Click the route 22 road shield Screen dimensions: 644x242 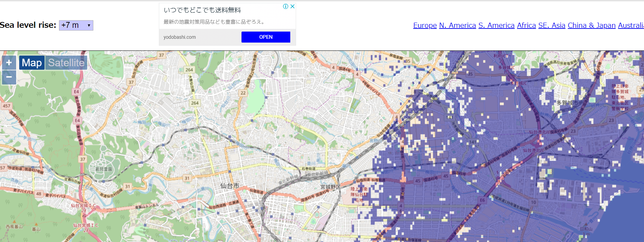tap(243, 93)
